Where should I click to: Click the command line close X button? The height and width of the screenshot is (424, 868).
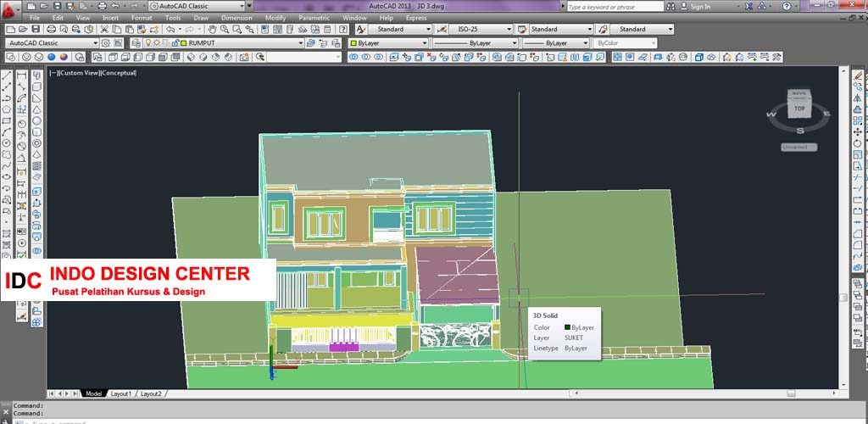6,411
